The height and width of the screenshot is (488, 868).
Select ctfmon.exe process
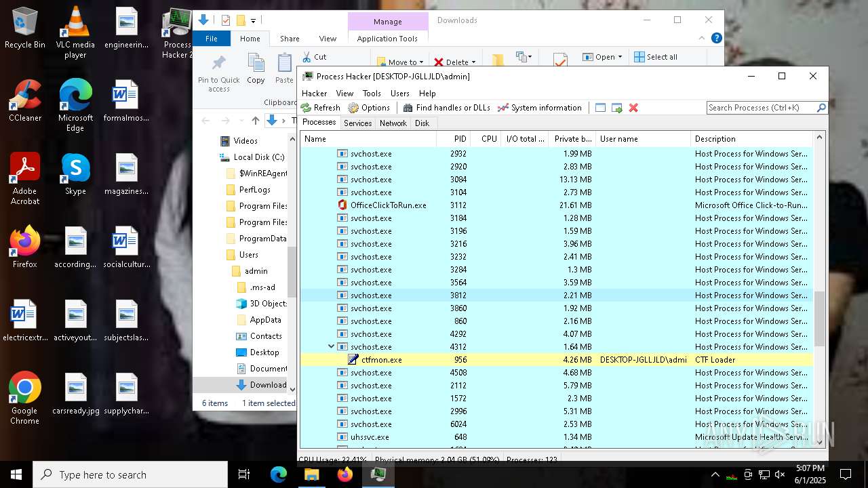pos(556,360)
